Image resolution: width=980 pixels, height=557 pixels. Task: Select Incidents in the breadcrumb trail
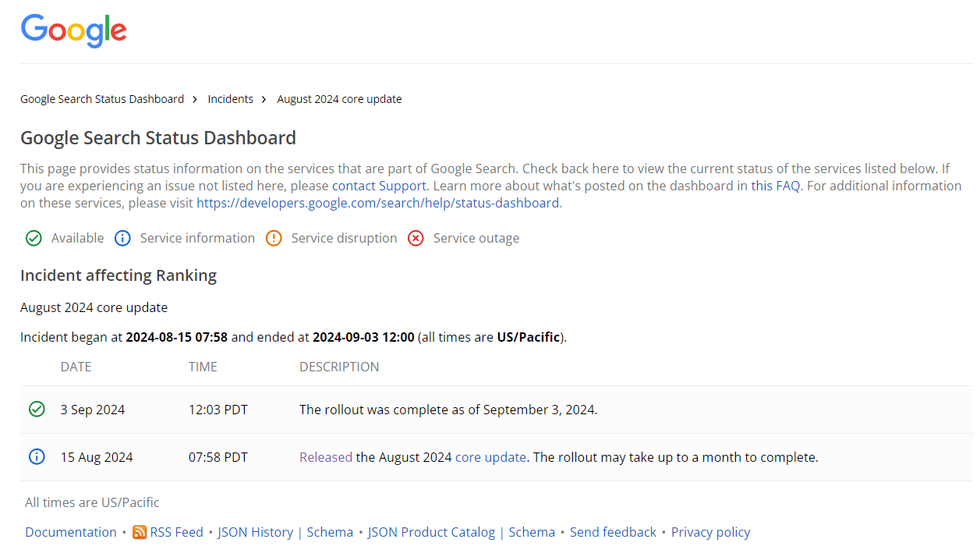coord(230,99)
